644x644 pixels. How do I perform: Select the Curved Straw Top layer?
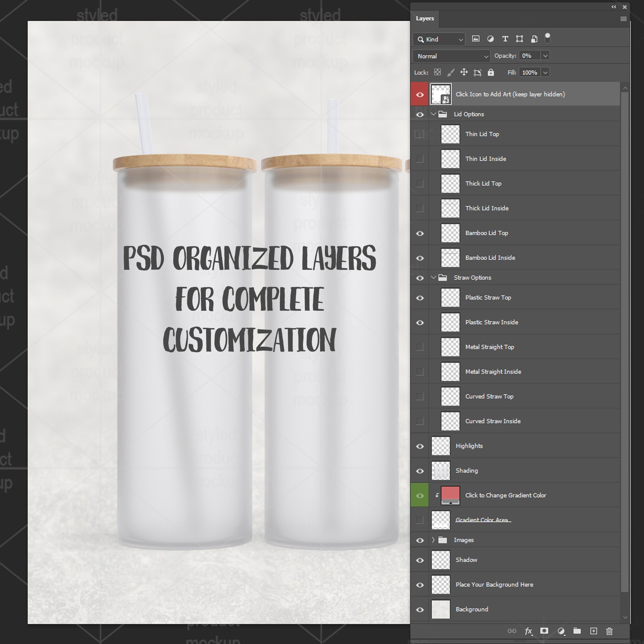[515, 396]
